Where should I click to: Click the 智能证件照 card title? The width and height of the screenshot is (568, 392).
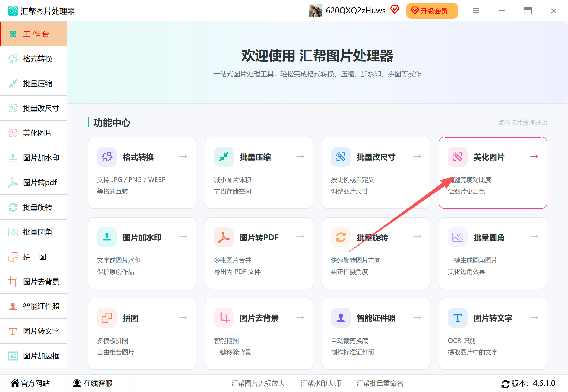[x=376, y=318]
